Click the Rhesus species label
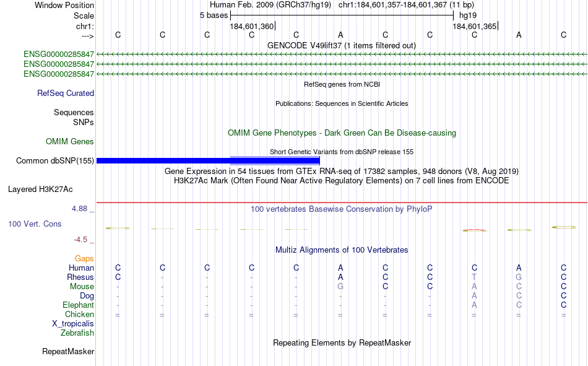The height and width of the screenshot is (366, 588). click(x=80, y=277)
